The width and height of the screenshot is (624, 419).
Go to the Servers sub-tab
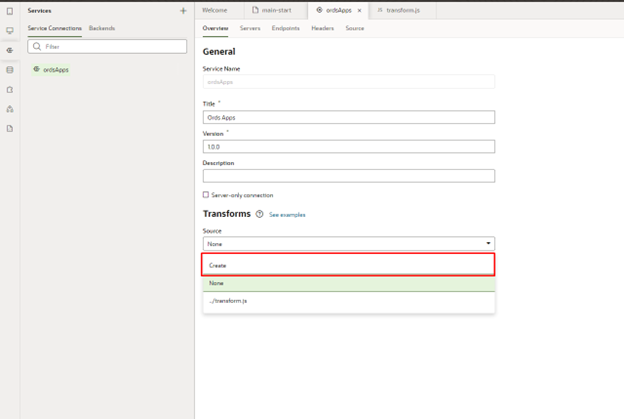point(250,28)
